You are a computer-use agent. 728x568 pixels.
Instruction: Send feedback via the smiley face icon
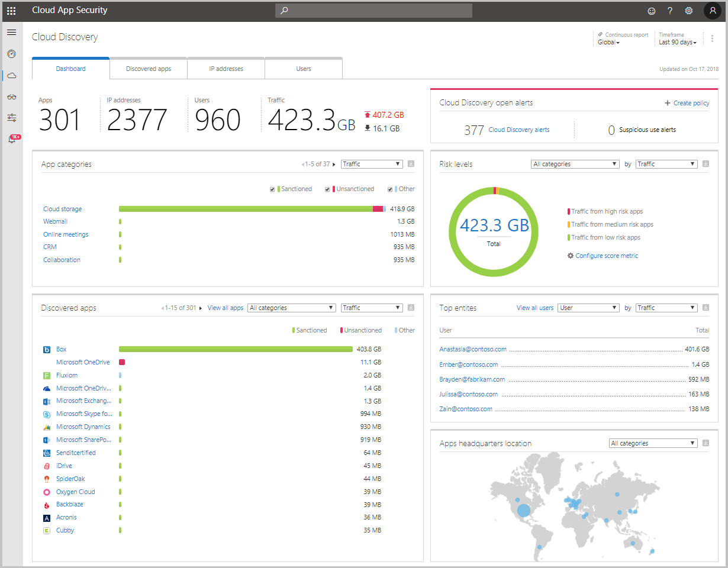tap(652, 11)
